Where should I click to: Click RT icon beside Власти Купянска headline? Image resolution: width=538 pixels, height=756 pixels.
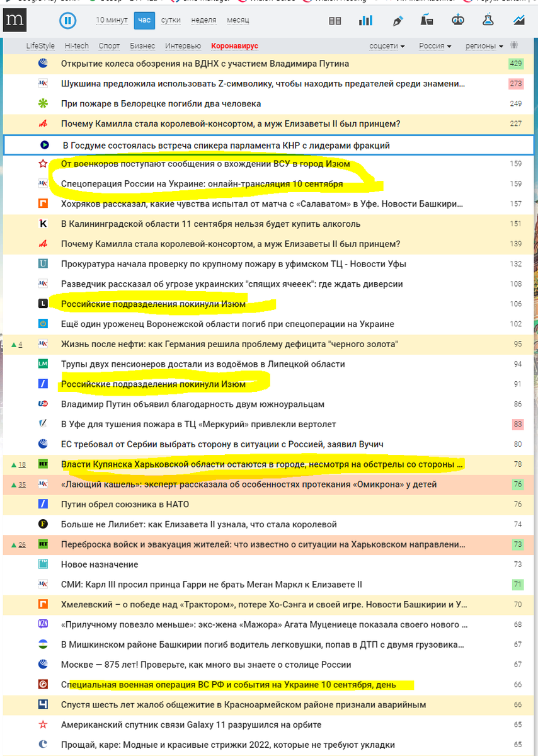pos(43,464)
